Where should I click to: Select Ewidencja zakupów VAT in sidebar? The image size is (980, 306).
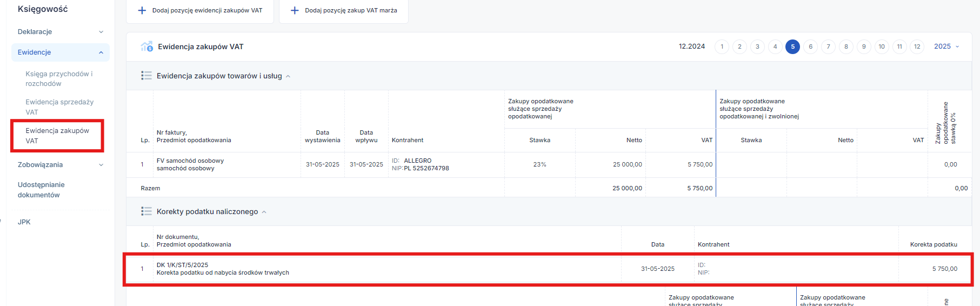[57, 135]
